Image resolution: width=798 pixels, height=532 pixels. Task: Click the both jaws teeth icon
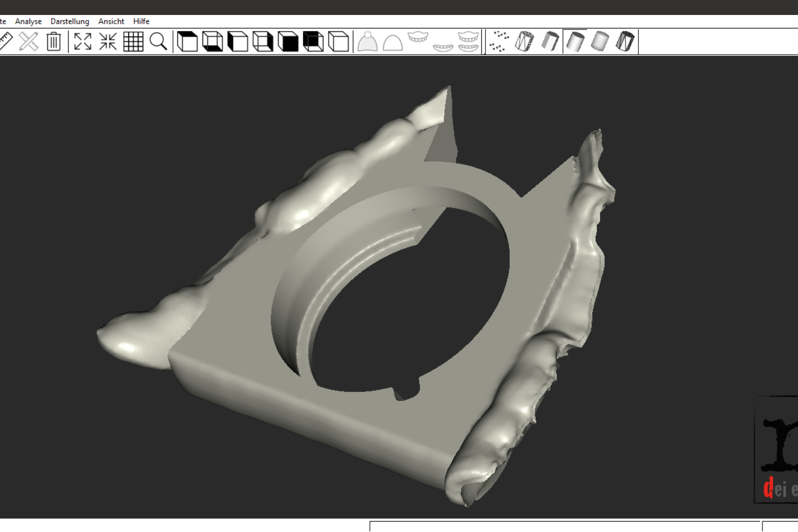pyautogui.click(x=468, y=41)
